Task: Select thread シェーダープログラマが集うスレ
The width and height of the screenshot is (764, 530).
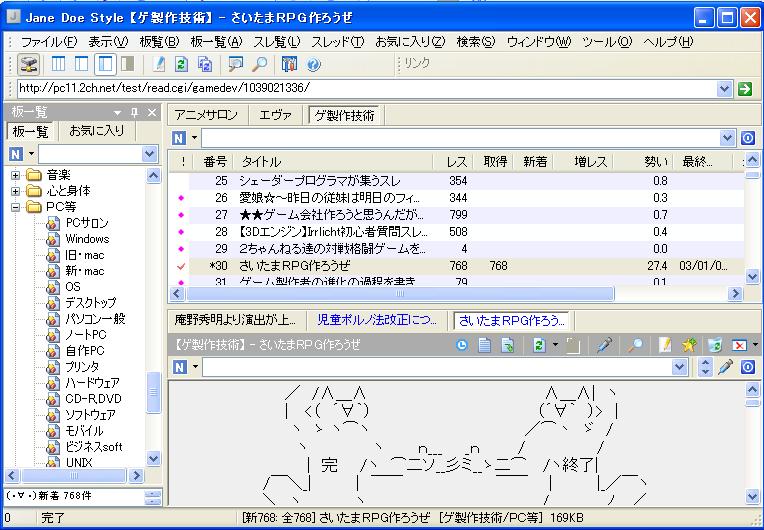Action: coord(320,181)
